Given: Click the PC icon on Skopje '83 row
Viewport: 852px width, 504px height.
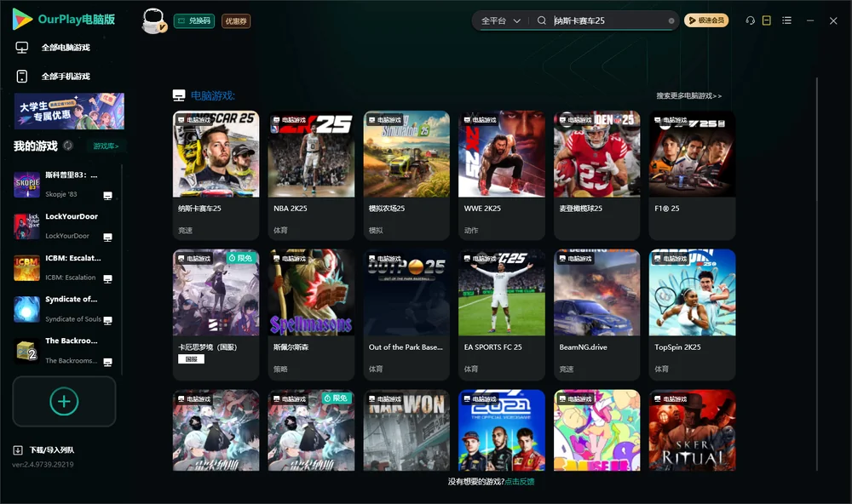Looking at the screenshot, I should (x=107, y=196).
